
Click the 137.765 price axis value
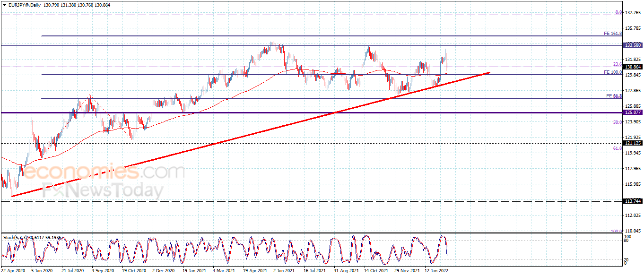tap(633, 13)
